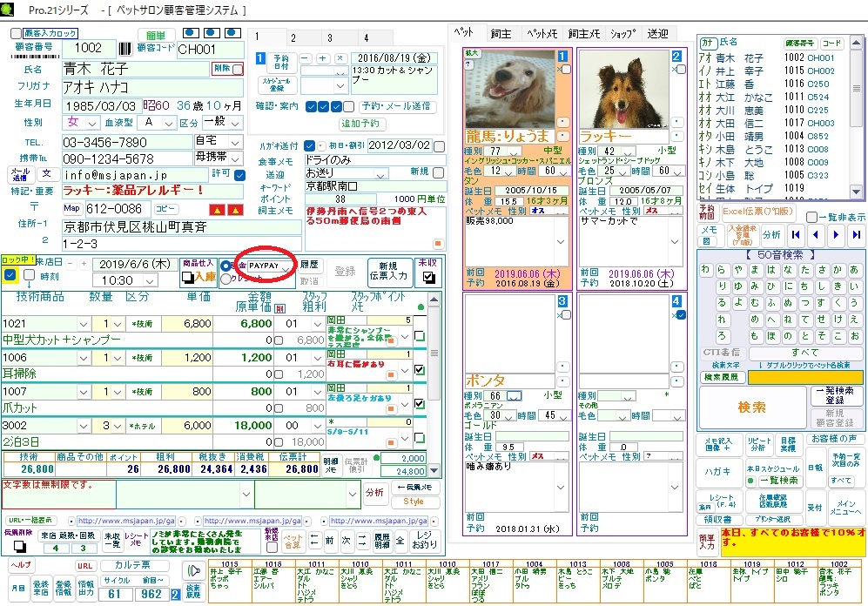Viewport: 868px width, 606px height.
Task: Open the 10:30 visit time dropdown
Action: 150,280
